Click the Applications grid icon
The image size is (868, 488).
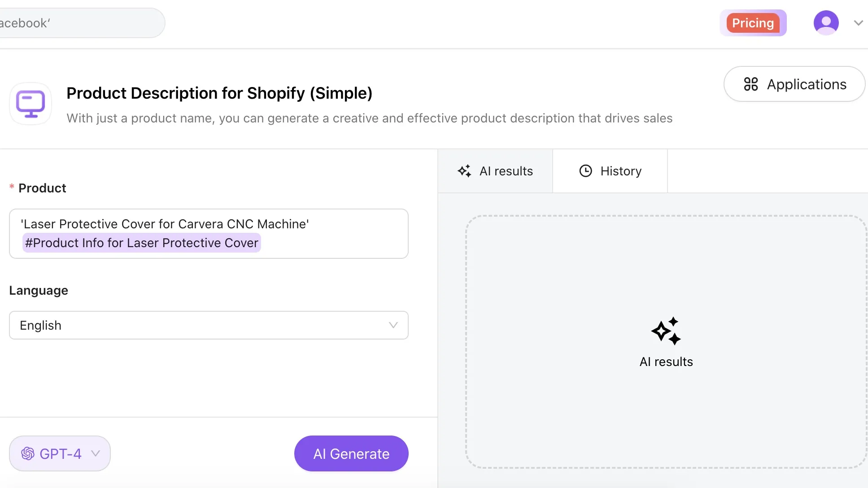tap(750, 84)
